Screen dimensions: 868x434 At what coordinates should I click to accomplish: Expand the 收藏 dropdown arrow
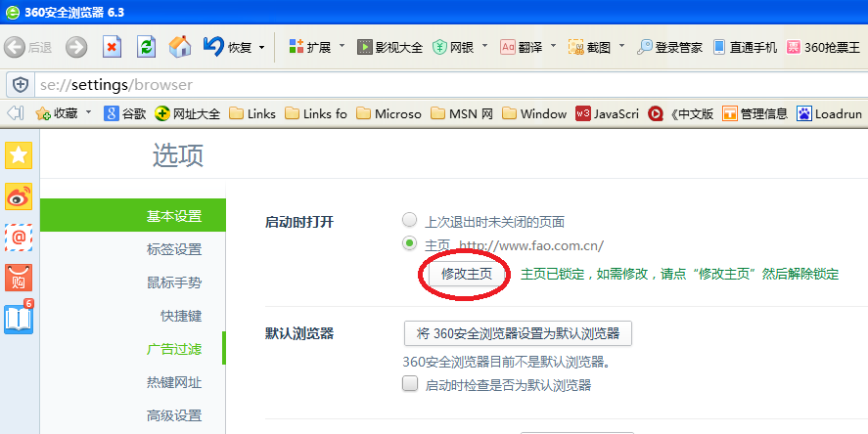(89, 112)
